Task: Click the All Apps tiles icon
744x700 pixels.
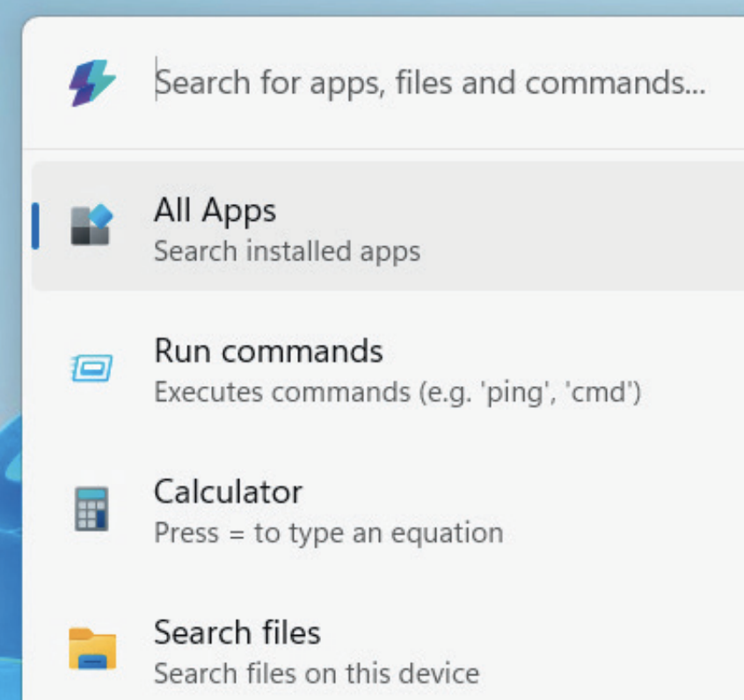Action: [91, 225]
